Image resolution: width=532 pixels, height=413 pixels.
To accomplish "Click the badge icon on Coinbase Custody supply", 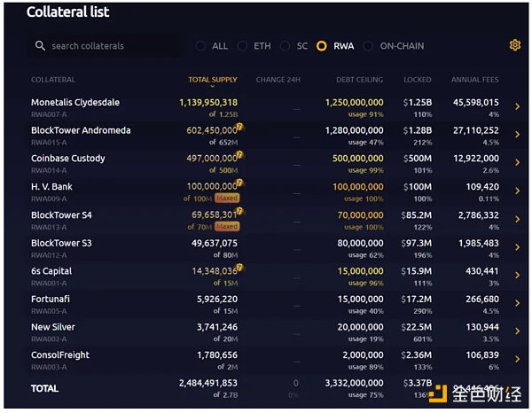I will coord(239,155).
